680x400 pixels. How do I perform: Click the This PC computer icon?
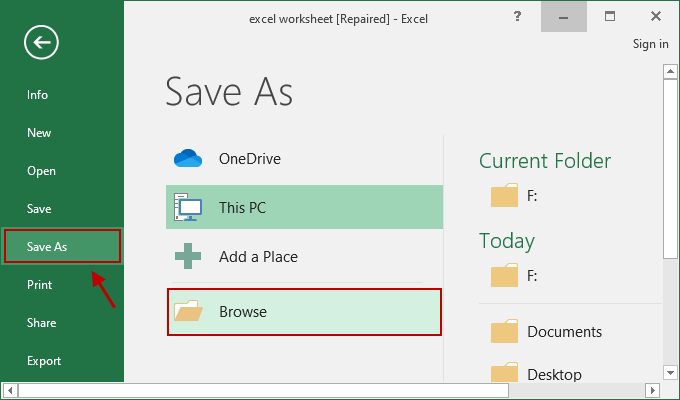click(188, 207)
